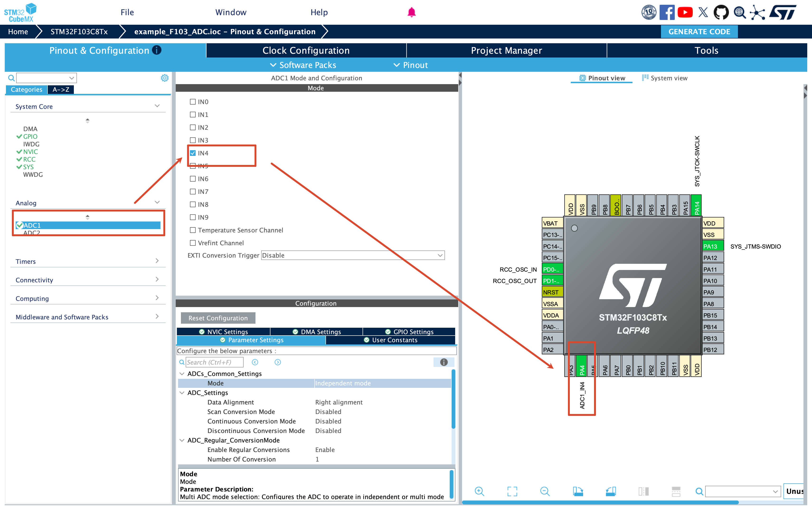Screen dimensions: 812x510
Task: Open the X (Twitter) icon link
Action: click(703, 13)
